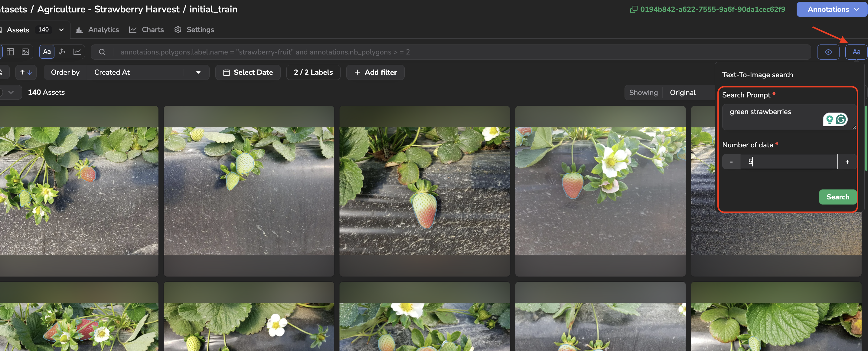Image resolution: width=868 pixels, height=351 pixels.
Task: Click the Grammarly lightbulb suggestion icon
Action: pyautogui.click(x=829, y=119)
